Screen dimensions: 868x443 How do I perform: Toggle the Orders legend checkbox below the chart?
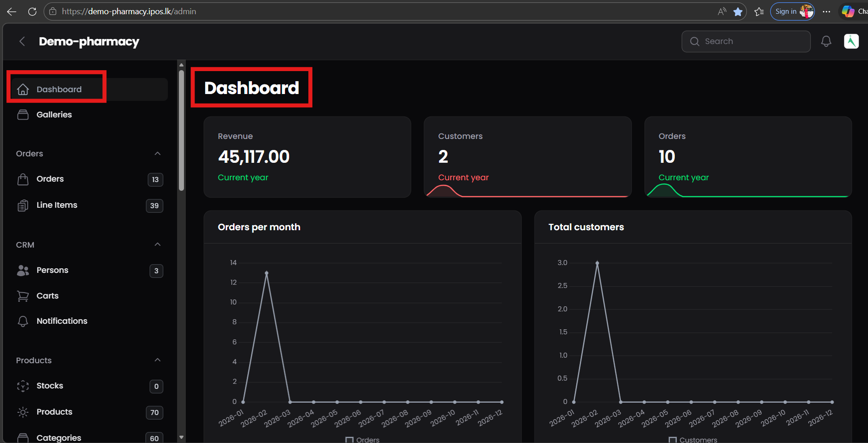tap(350, 439)
